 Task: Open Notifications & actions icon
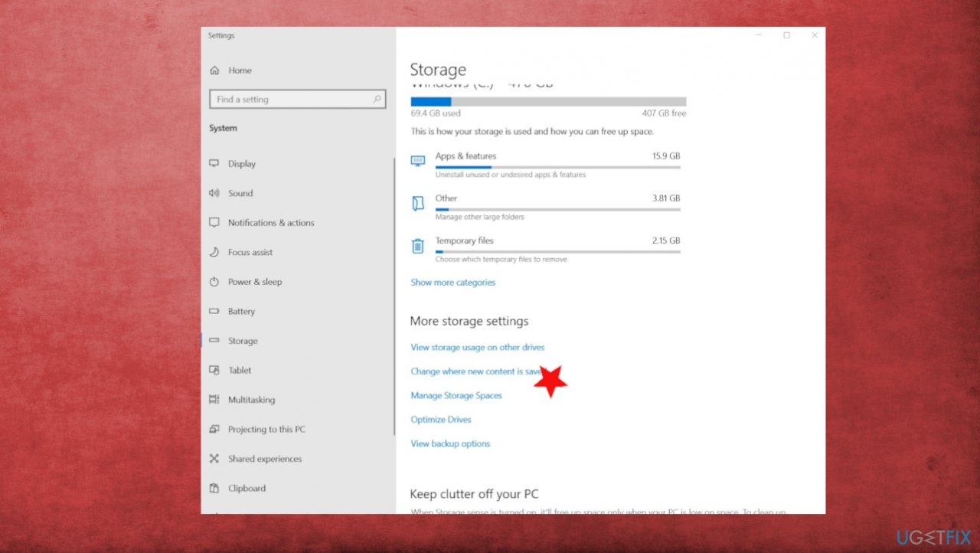(x=214, y=223)
